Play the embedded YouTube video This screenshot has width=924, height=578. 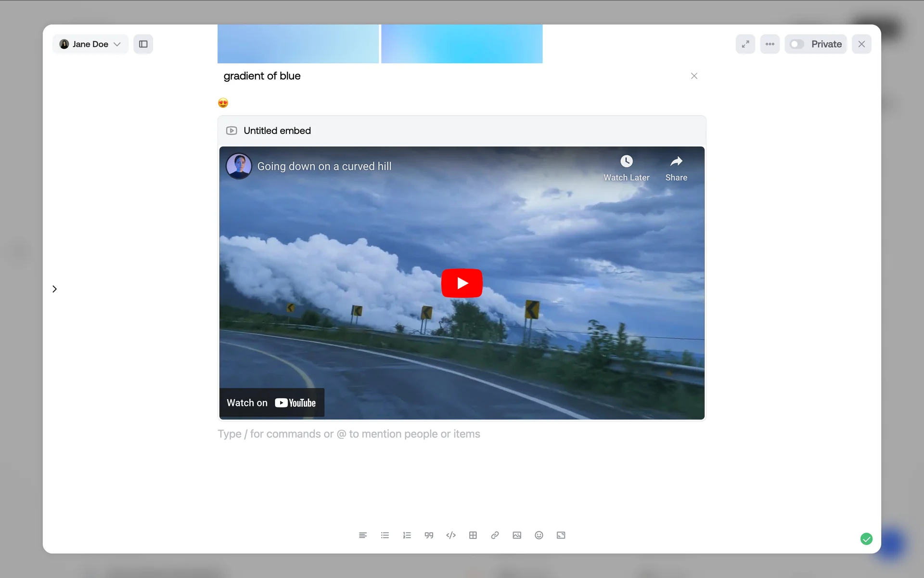click(462, 283)
